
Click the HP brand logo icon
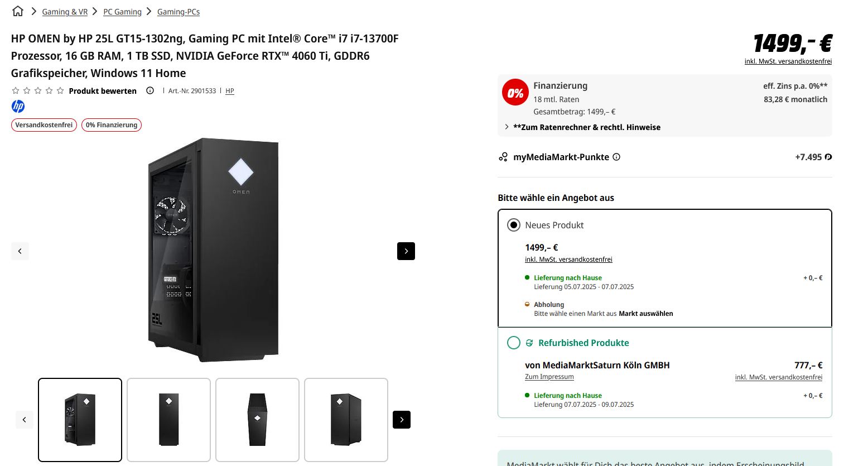coord(18,106)
